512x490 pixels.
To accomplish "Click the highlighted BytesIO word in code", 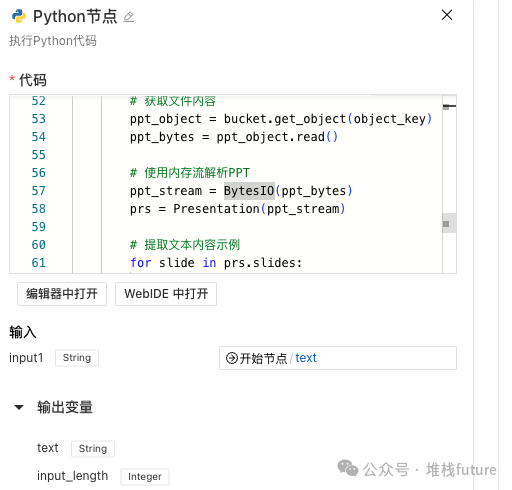I will (x=249, y=191).
